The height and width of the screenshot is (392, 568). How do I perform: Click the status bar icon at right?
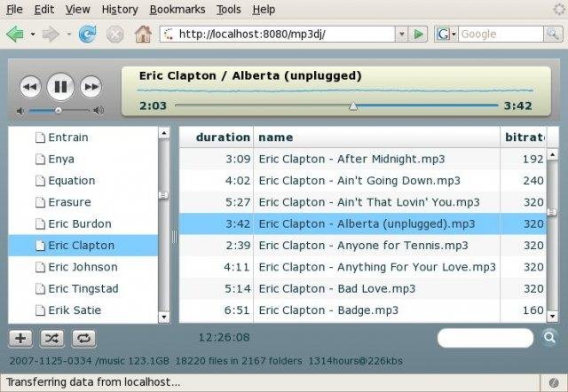coord(554,382)
